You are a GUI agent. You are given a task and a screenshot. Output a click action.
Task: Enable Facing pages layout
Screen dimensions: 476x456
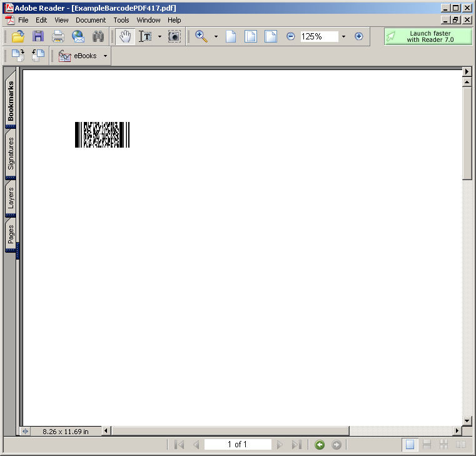pos(461,445)
